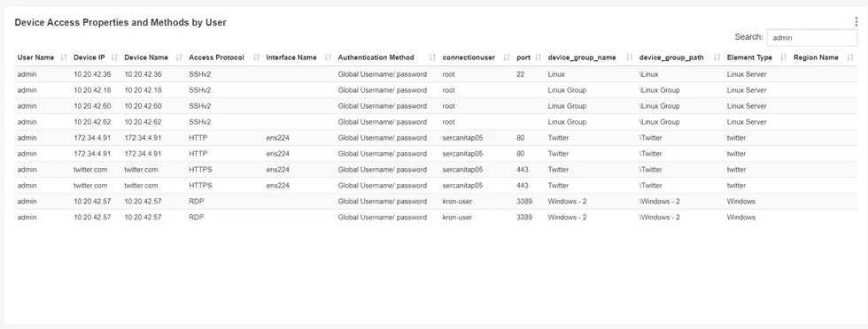The image size is (868, 329).
Task: Select Device Name cell 10.20.42.18
Action: (143, 90)
